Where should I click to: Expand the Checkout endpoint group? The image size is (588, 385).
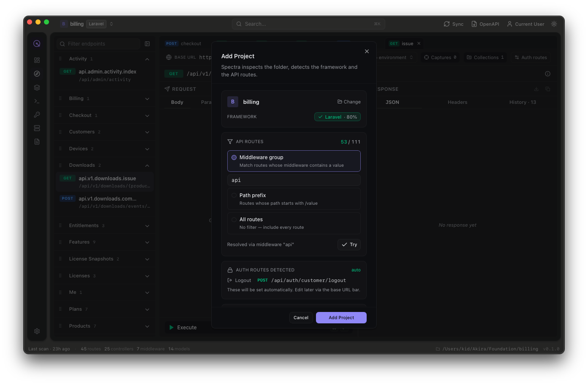[147, 116]
